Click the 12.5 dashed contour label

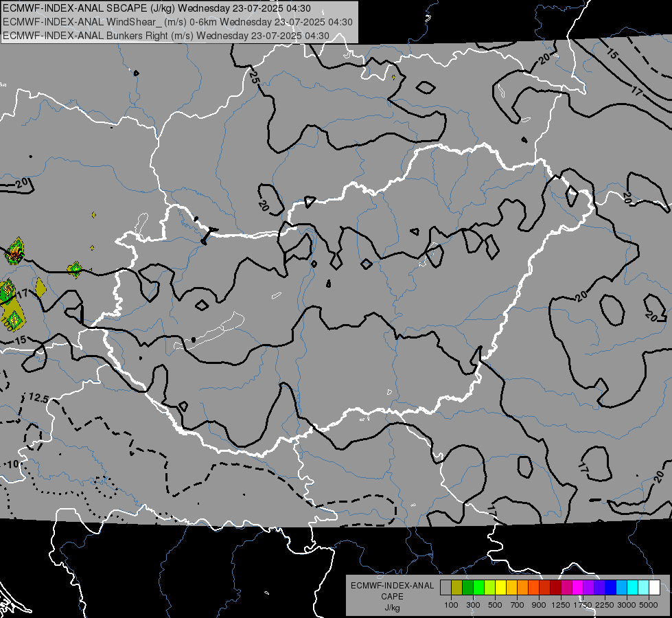click(x=38, y=398)
